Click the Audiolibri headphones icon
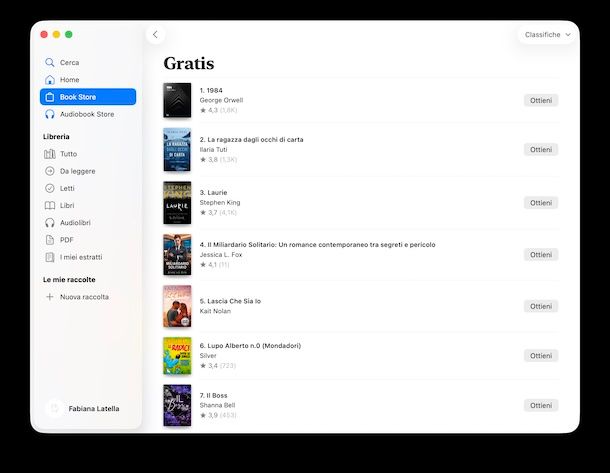Screen dimensions: 610x473 49,222
